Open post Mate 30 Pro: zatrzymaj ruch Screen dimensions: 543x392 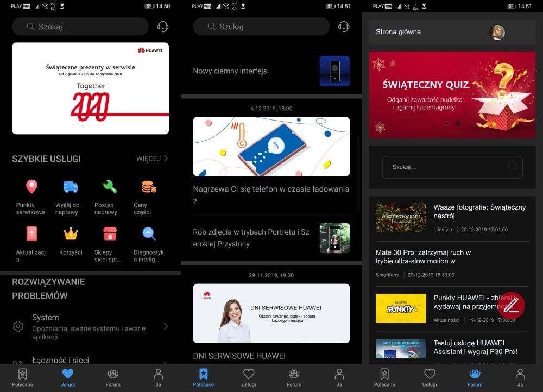coord(423,257)
